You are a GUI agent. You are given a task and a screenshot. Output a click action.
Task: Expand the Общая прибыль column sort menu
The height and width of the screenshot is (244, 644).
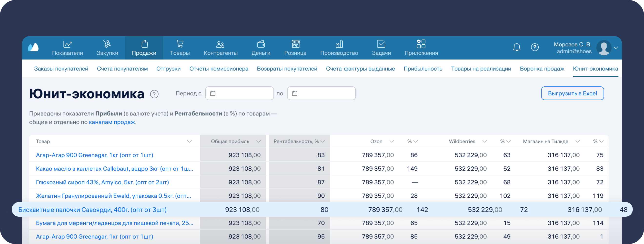pos(259,142)
